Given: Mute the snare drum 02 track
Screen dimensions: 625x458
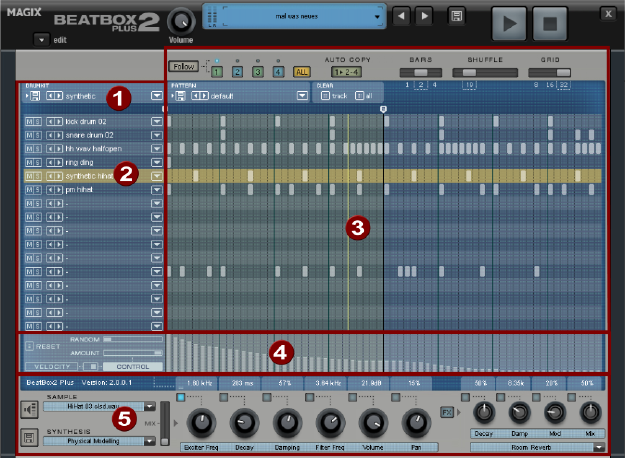Looking at the screenshot, I should click(x=29, y=136).
